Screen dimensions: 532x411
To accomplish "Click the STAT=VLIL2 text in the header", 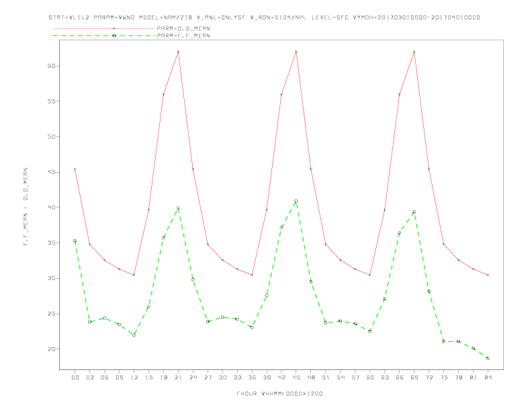I will [69, 17].
